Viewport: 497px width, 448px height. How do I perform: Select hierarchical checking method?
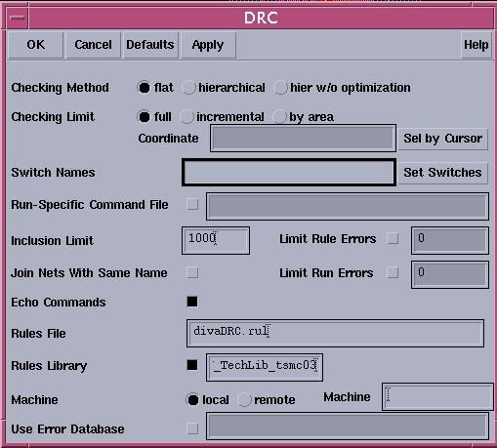pyautogui.click(x=189, y=88)
